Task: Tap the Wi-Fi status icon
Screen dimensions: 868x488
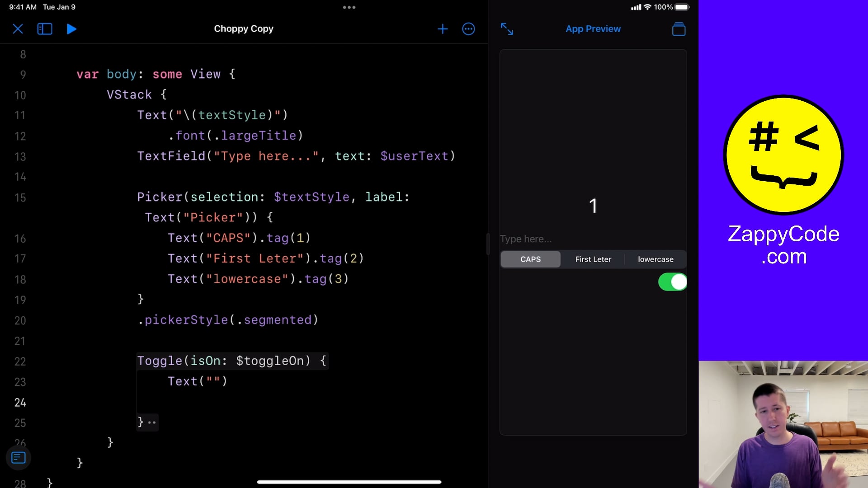Action: pos(647,7)
